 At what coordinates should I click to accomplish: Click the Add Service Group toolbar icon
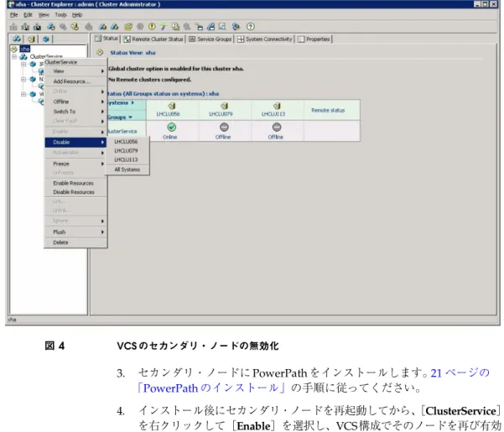(51, 27)
